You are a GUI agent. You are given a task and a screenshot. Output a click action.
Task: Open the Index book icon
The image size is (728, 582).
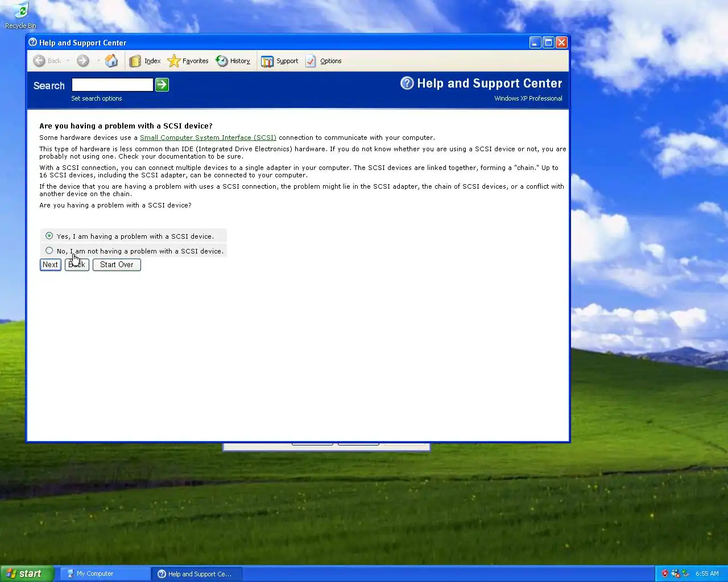pyautogui.click(x=135, y=61)
